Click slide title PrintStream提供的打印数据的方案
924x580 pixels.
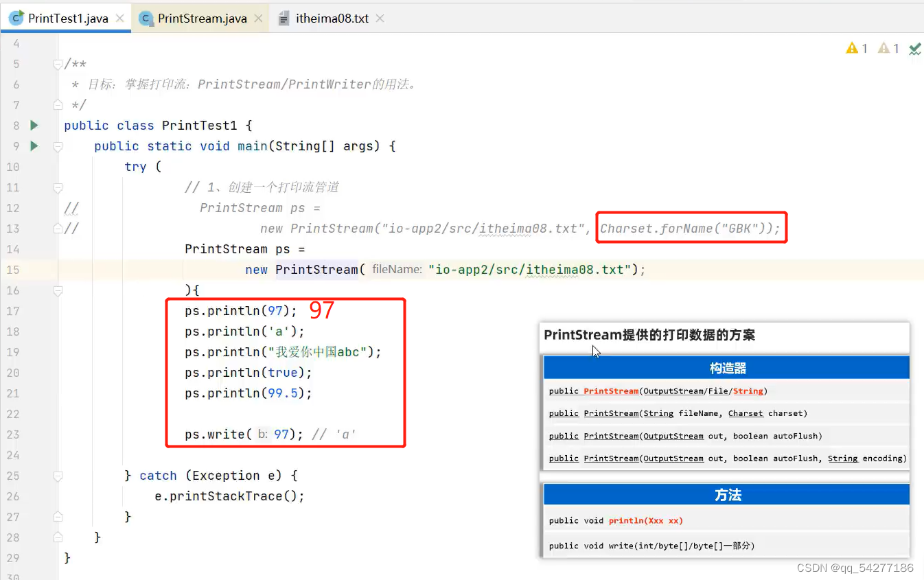point(649,335)
